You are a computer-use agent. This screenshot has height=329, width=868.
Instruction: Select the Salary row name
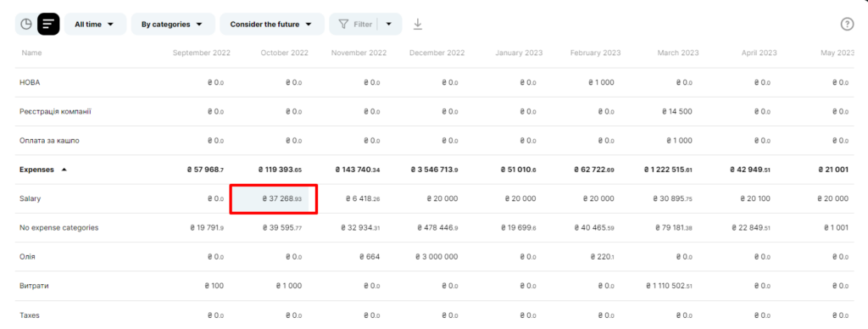[30, 198]
